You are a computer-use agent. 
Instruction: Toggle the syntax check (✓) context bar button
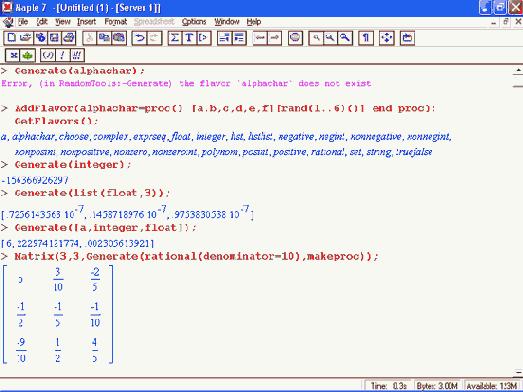pyautogui.click(x=48, y=55)
